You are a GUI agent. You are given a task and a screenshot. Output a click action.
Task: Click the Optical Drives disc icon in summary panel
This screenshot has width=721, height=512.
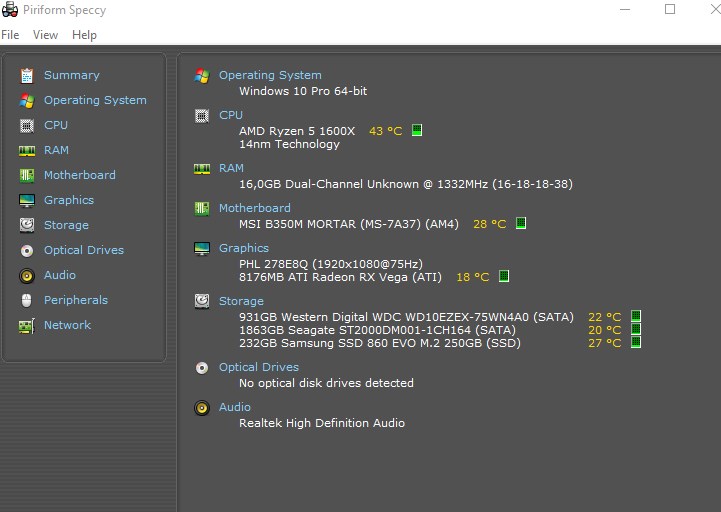click(202, 368)
